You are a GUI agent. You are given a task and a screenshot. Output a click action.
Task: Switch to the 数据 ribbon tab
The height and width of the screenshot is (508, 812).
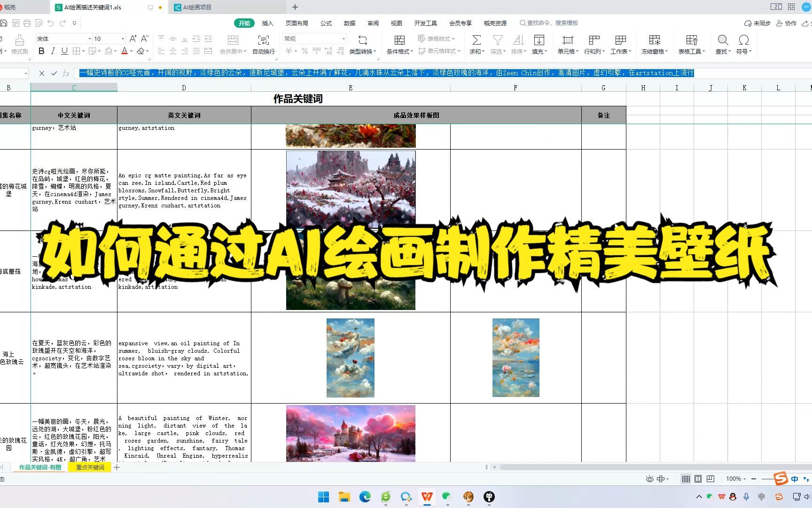[x=350, y=23]
